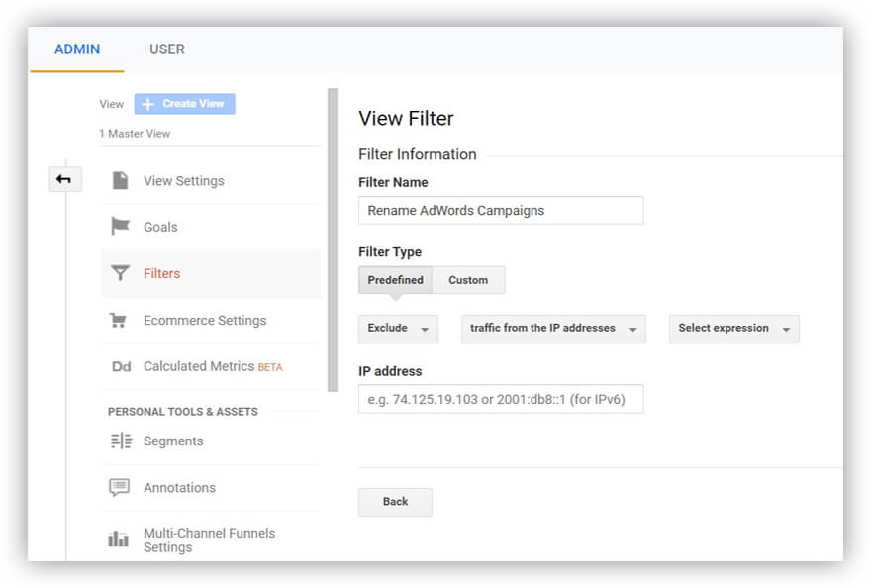Click the back arrow collapse button
Image resolution: width=871 pixels, height=588 pixels.
[65, 179]
